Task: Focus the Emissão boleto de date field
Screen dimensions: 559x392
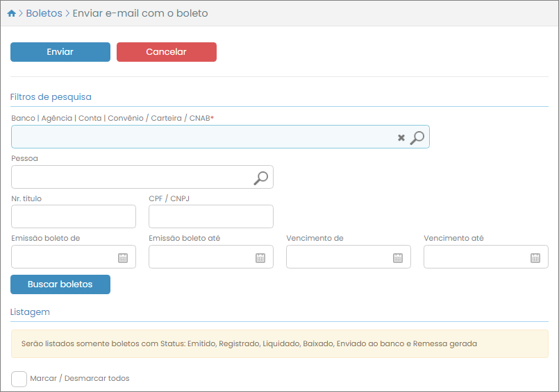Action: click(x=64, y=257)
